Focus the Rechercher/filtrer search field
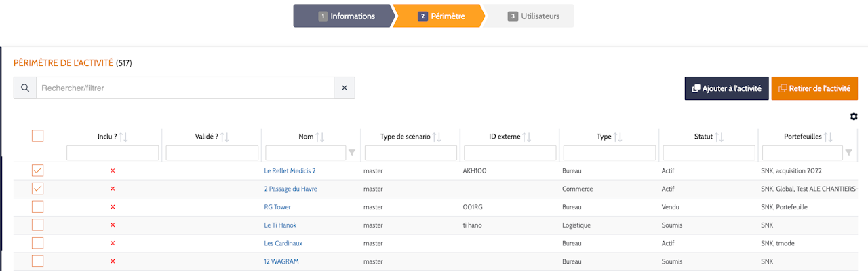 click(185, 88)
